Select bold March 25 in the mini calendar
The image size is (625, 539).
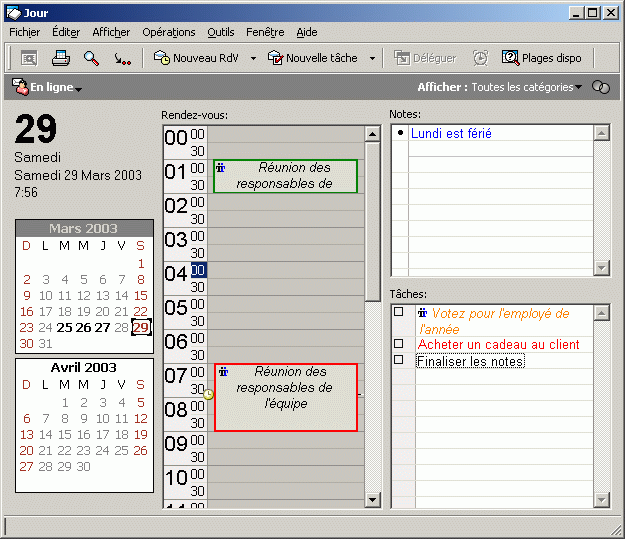pyautogui.click(x=65, y=328)
